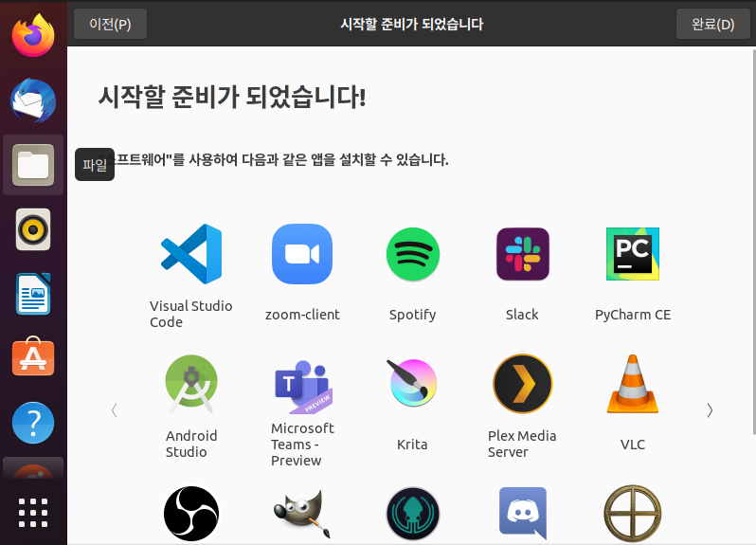Click the Android Studio label
The height and width of the screenshot is (545, 756).
[191, 444]
